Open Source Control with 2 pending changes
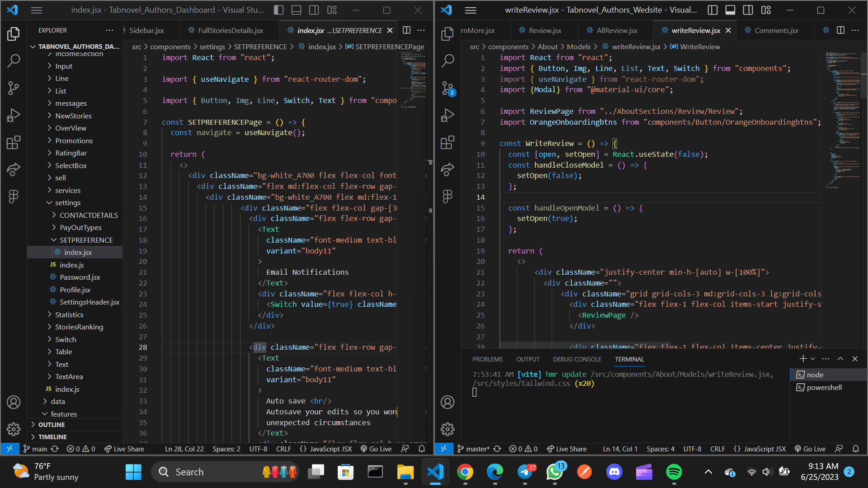The image size is (868, 488). click(448, 88)
